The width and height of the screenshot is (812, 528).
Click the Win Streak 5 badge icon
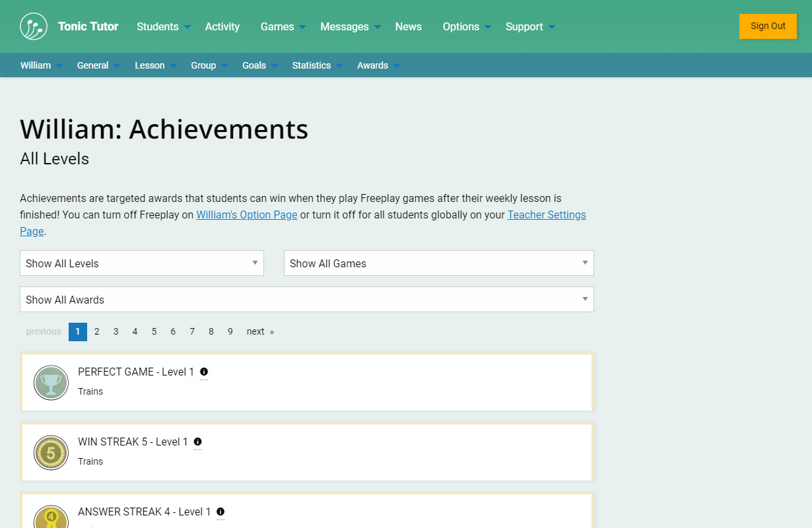pyautogui.click(x=51, y=453)
